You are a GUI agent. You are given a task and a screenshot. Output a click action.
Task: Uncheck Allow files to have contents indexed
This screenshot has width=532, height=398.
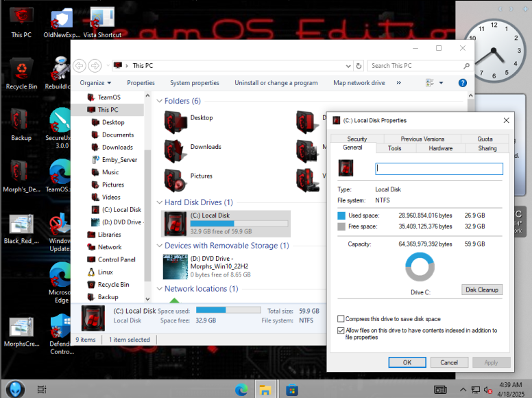click(x=341, y=331)
